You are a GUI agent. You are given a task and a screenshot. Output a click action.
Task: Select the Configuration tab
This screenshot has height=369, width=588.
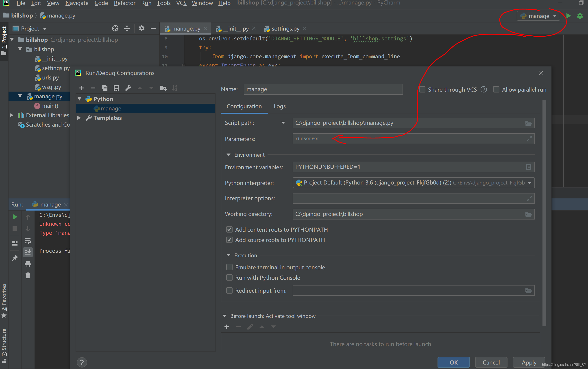[244, 106]
